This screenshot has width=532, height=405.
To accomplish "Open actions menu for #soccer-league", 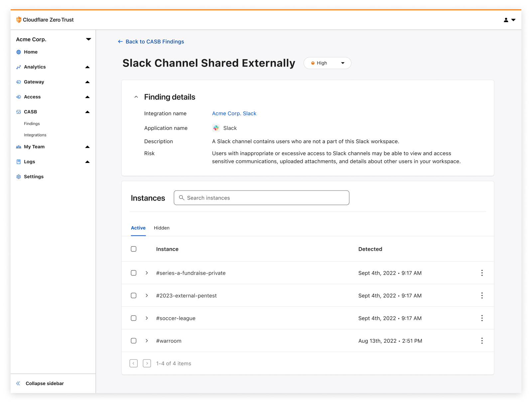I will pyautogui.click(x=482, y=318).
